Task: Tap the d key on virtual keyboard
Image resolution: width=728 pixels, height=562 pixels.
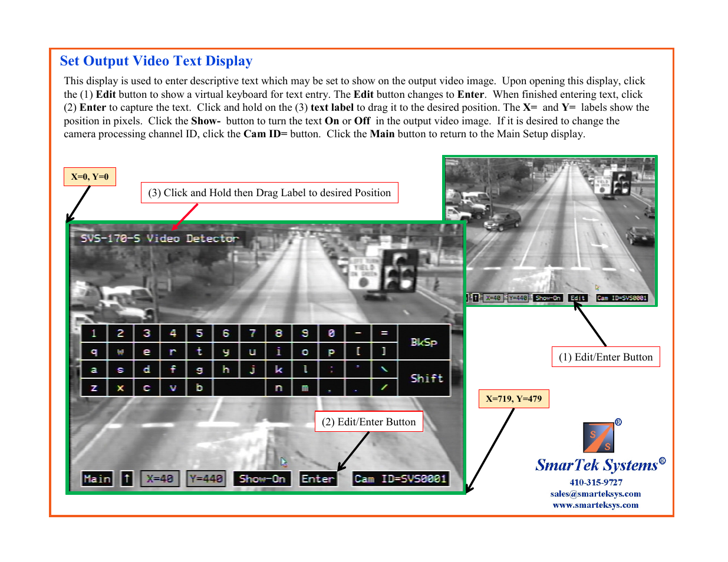Action: [x=147, y=370]
